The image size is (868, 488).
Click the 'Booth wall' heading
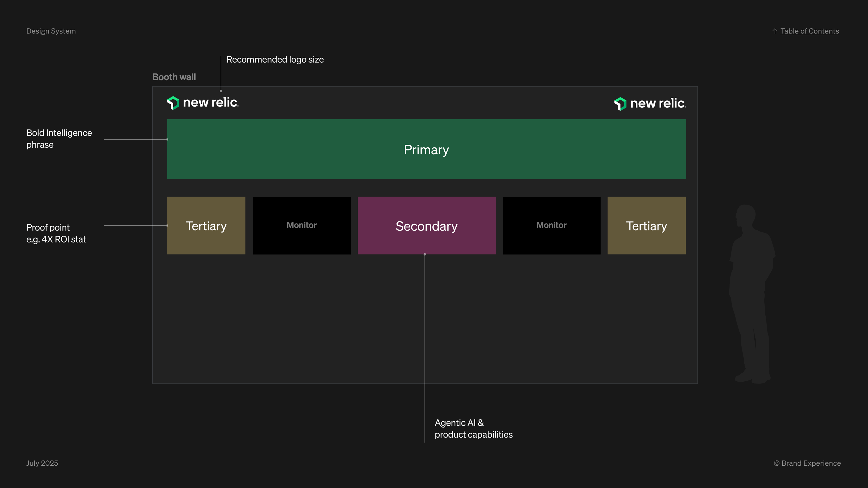[174, 77]
